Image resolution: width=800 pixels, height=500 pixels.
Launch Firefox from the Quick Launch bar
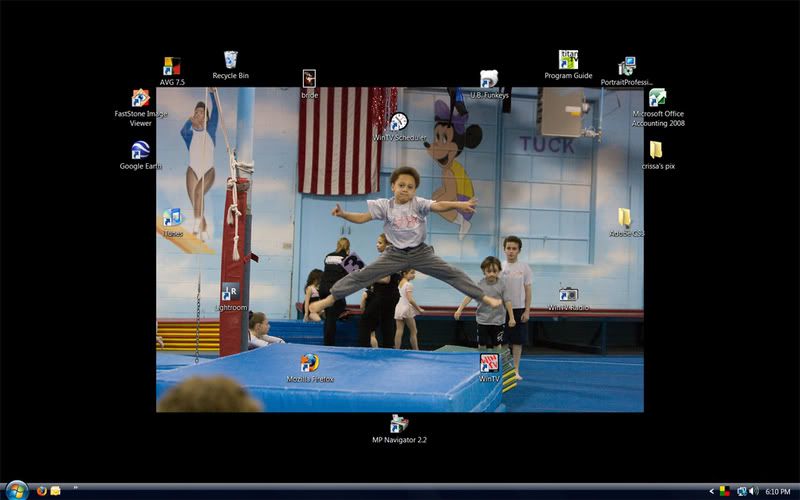tap(42, 491)
